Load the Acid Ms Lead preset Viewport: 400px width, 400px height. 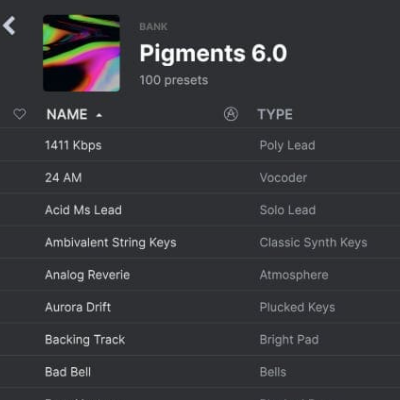click(x=200, y=210)
